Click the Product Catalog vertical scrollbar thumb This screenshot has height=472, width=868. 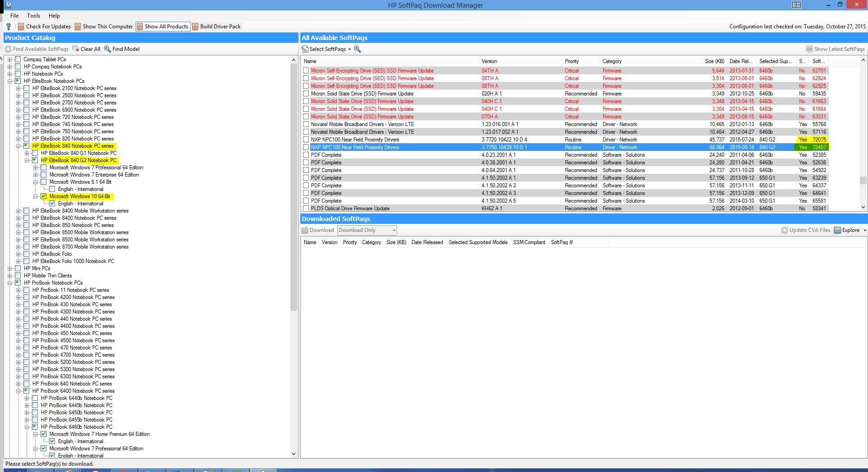tap(294, 187)
